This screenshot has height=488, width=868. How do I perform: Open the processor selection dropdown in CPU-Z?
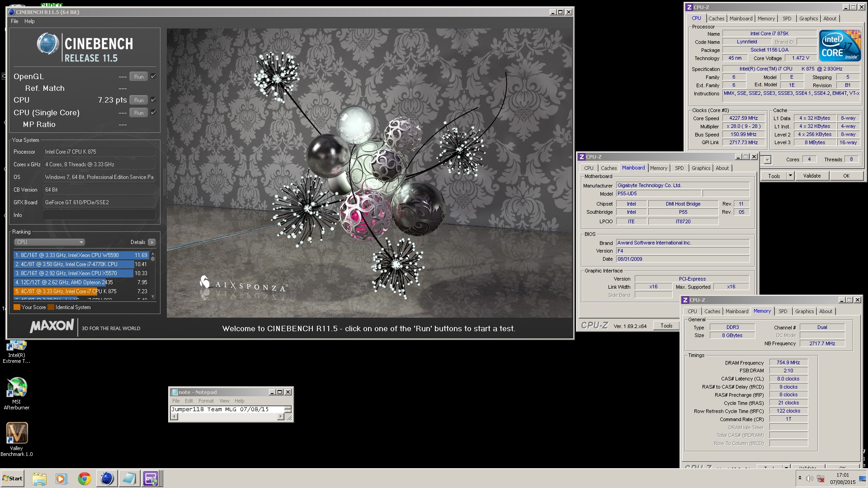(767, 160)
